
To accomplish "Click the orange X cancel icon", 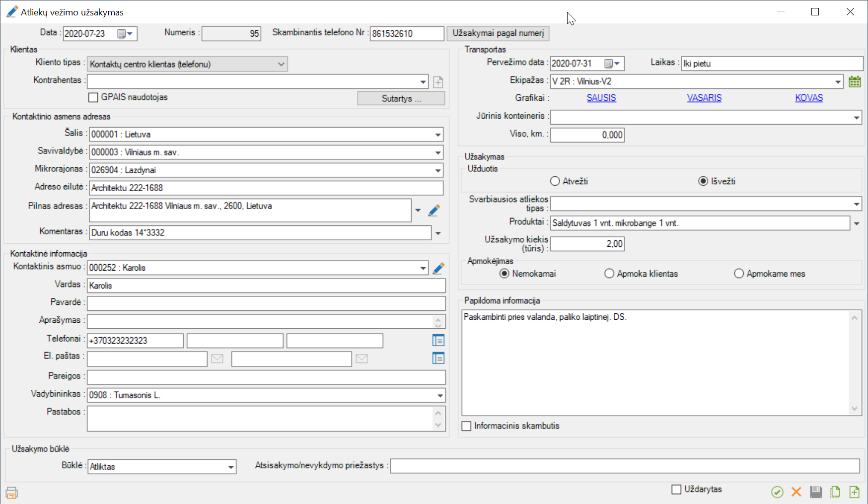I will 796,492.
